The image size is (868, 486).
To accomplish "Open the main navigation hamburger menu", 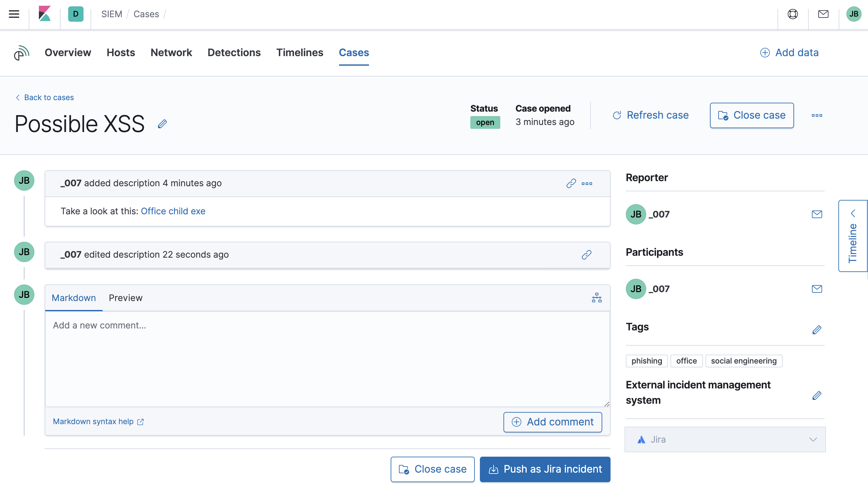I will tap(13, 14).
